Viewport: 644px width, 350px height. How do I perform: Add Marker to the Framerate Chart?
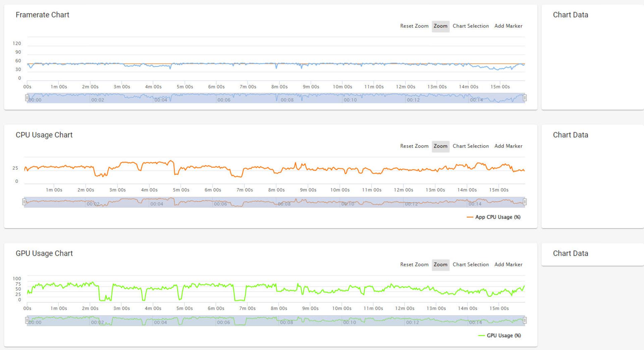[508, 26]
